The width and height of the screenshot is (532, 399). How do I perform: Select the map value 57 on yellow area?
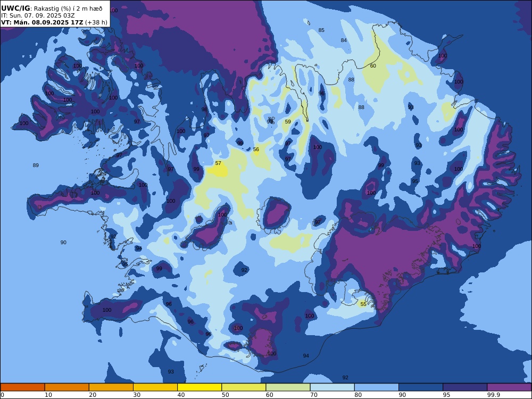[218, 163]
